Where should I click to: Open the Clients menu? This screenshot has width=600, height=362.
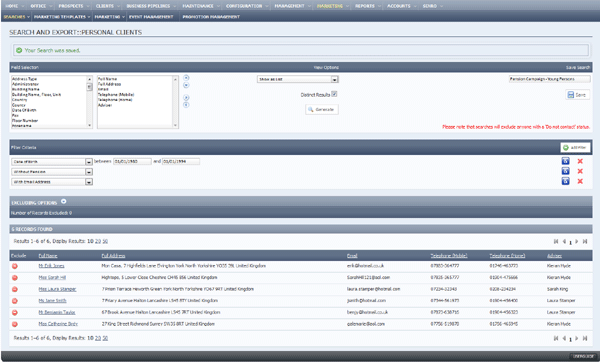[x=107, y=6]
